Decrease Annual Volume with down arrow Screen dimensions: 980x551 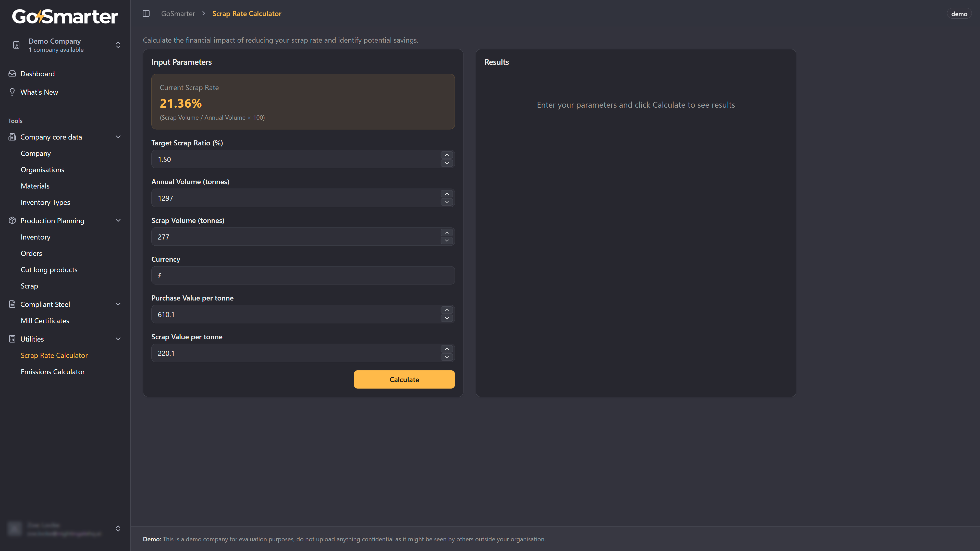click(447, 202)
